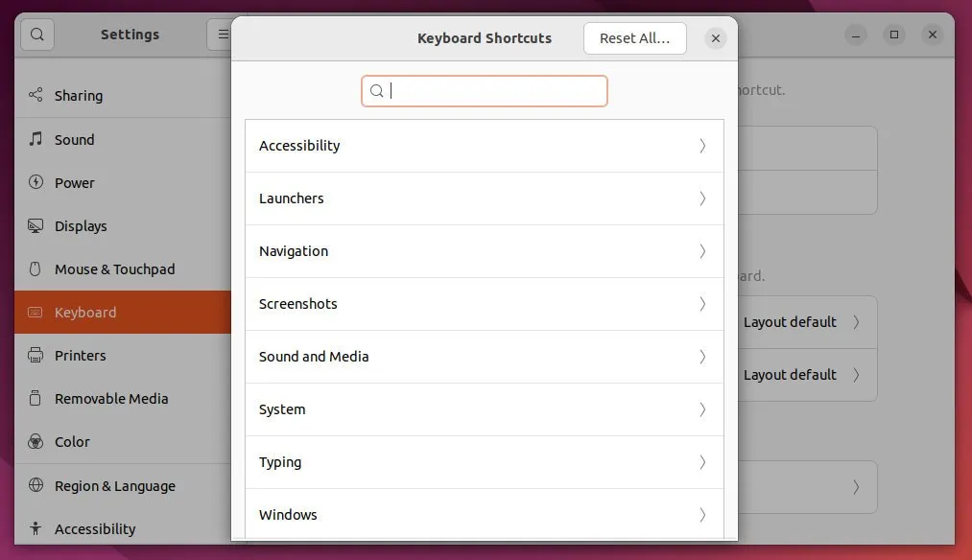Open the Navigation shortcuts category
972x560 pixels.
coord(484,251)
